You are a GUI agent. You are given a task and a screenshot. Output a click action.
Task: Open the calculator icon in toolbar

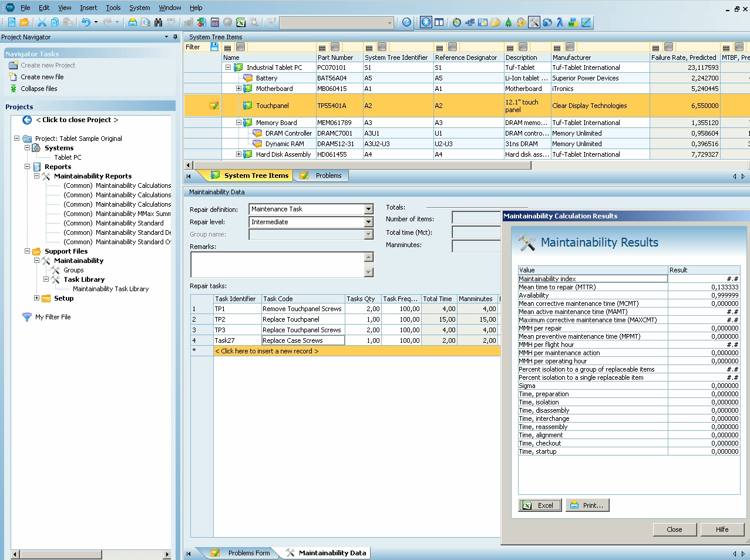[x=215, y=22]
